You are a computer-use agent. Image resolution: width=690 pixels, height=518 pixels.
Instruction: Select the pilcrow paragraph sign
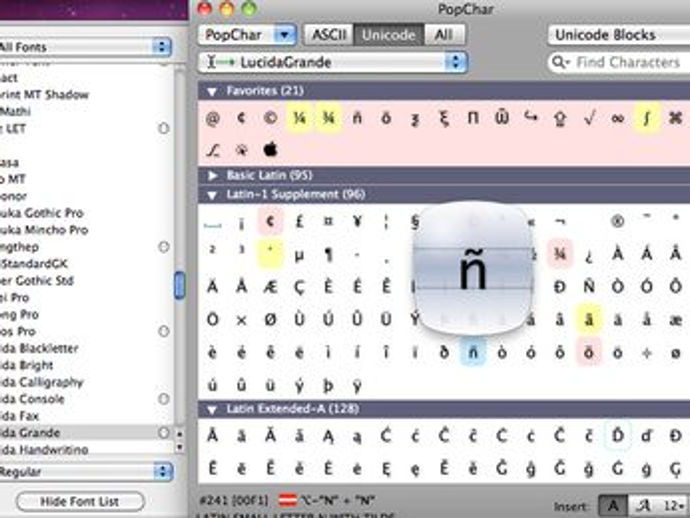[x=328, y=255]
